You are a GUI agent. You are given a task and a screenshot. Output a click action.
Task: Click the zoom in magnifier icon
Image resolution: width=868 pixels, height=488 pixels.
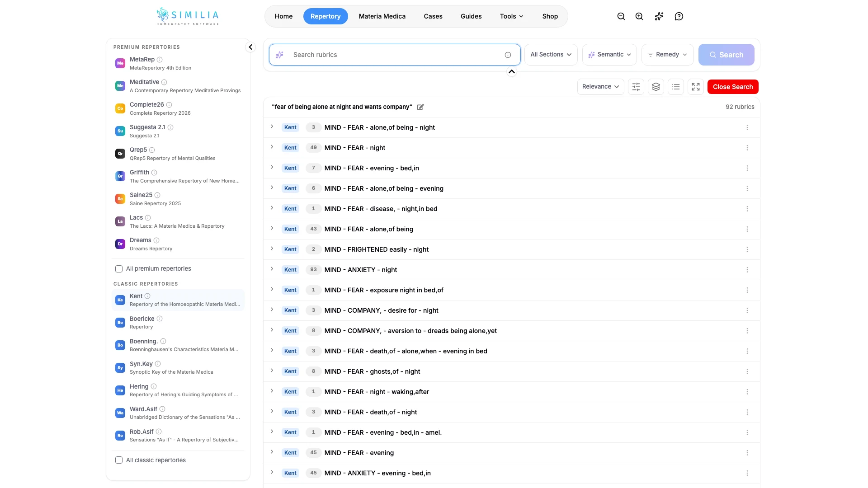pyautogui.click(x=639, y=16)
